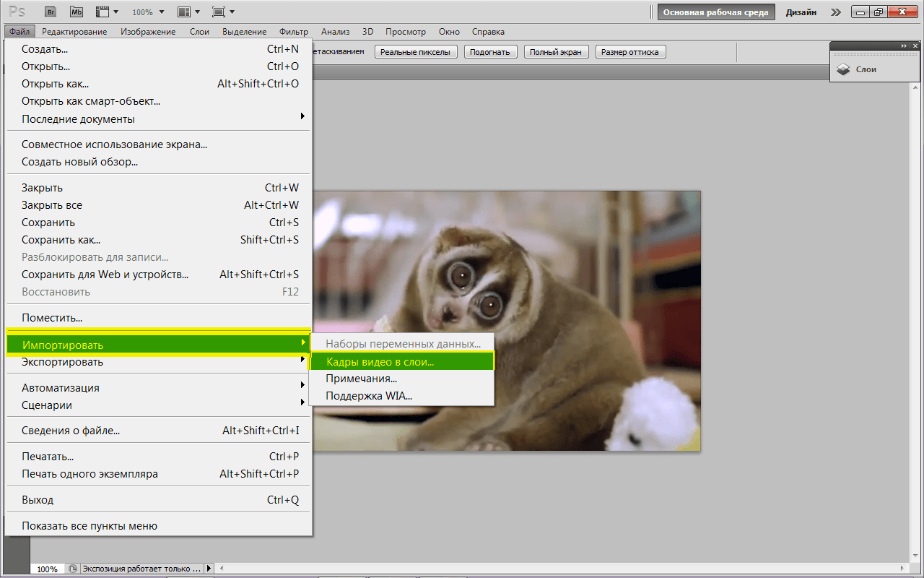924x578 pixels.
Task: Show more workspaces with double chevron
Action: pos(835,12)
